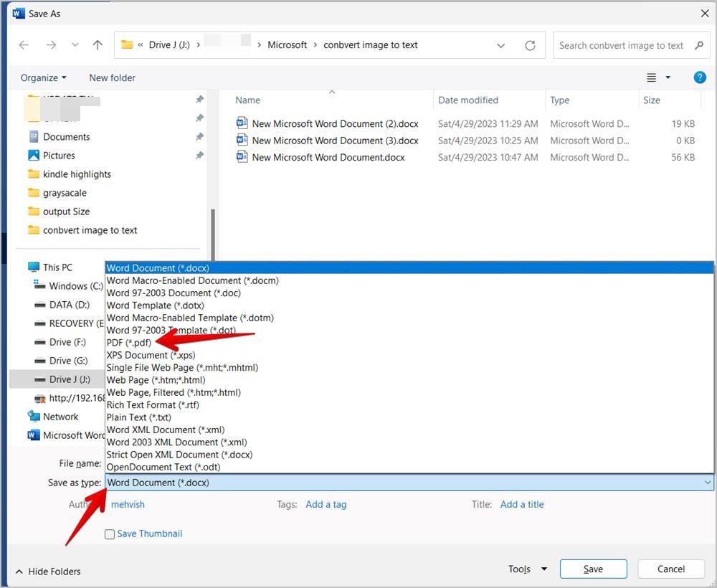
Task: Unpin Pictures via its pin icon
Action: pyautogui.click(x=199, y=156)
